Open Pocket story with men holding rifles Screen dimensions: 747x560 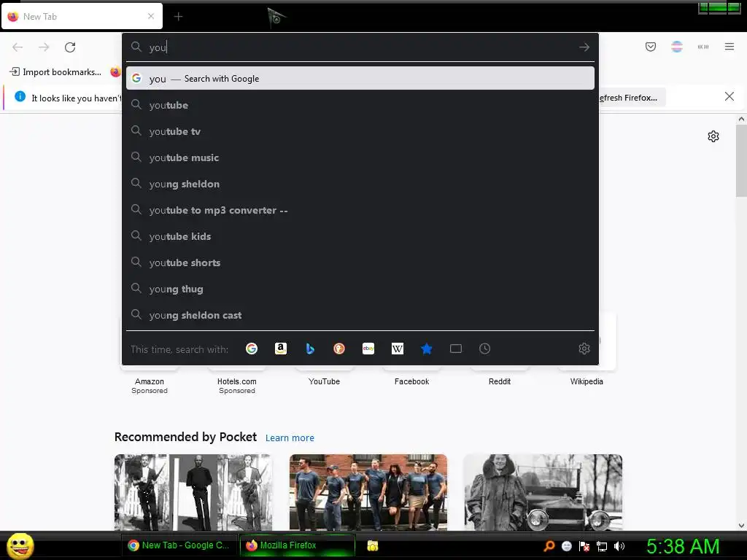(x=193, y=492)
